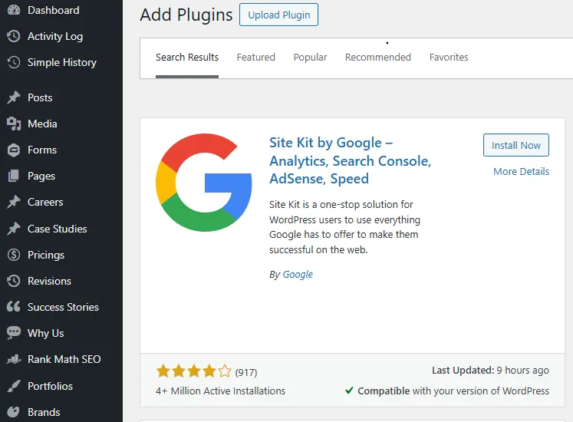573x422 pixels.
Task: Click the Pricings dollar icon
Action: point(14,255)
